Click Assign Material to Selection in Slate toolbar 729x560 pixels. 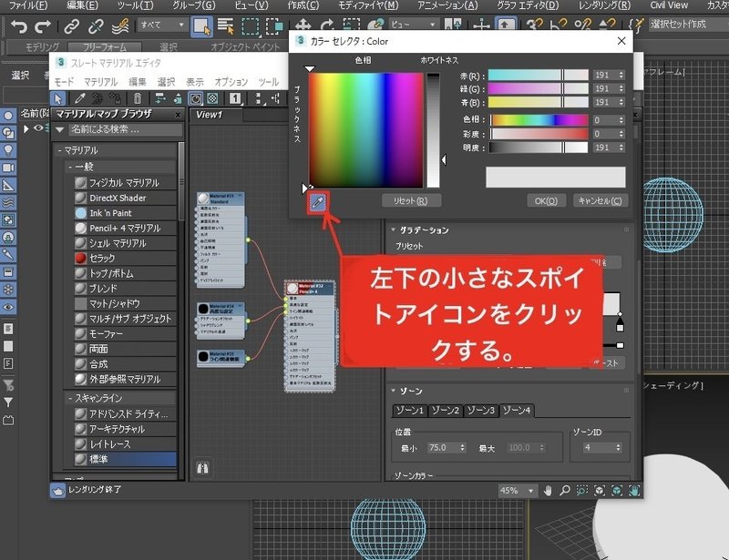(115, 98)
